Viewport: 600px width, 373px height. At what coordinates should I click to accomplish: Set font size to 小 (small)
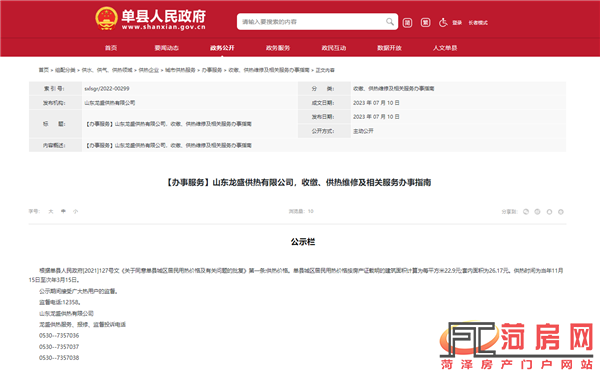(x=75, y=211)
